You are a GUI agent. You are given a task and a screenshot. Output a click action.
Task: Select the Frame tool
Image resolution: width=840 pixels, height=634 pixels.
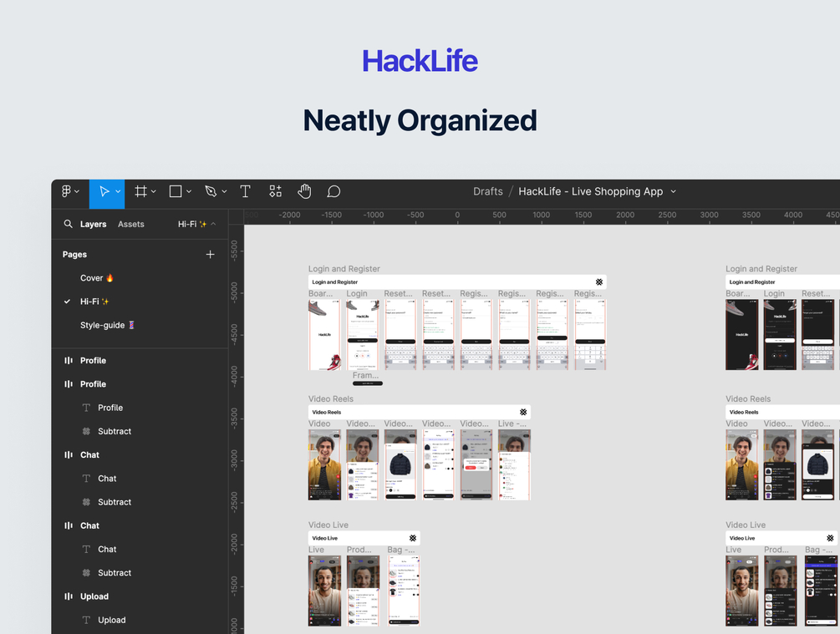140,191
